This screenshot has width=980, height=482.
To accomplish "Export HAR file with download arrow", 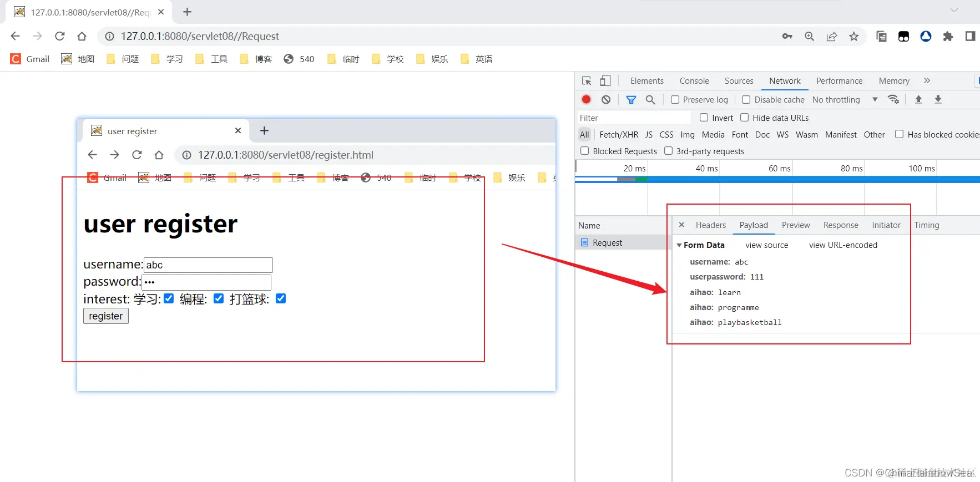I will pyautogui.click(x=938, y=99).
